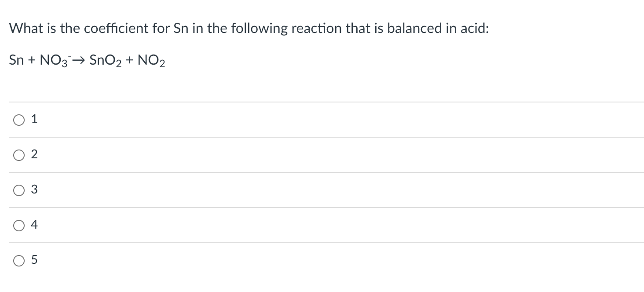Image resolution: width=644 pixels, height=292 pixels.
Task: Click the answer label "1"
Action: point(34,119)
